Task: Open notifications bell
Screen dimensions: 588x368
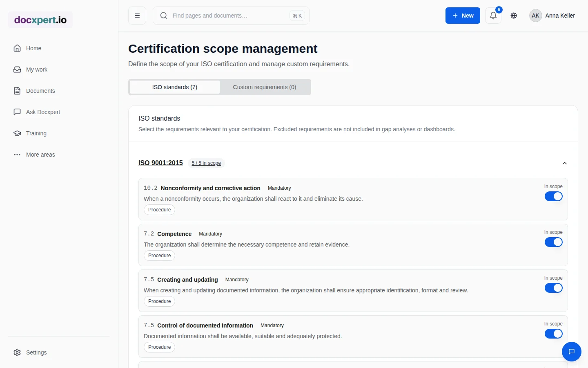Action: [x=493, y=16]
